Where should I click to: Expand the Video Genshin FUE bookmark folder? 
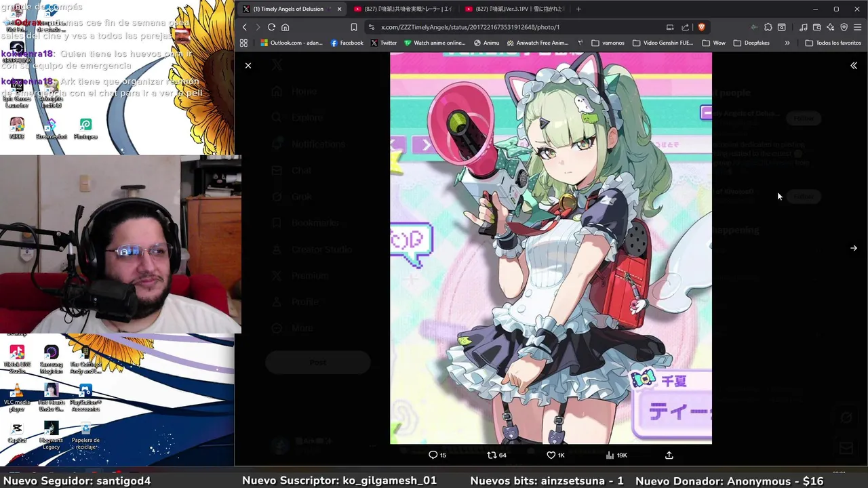663,43
